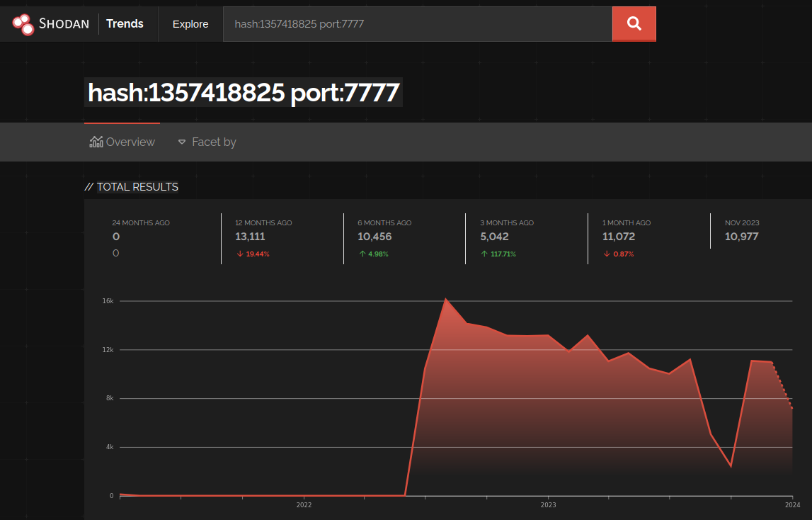Click the red down arrow next to 19.44%
The width and height of the screenshot is (812, 520).
coord(239,254)
